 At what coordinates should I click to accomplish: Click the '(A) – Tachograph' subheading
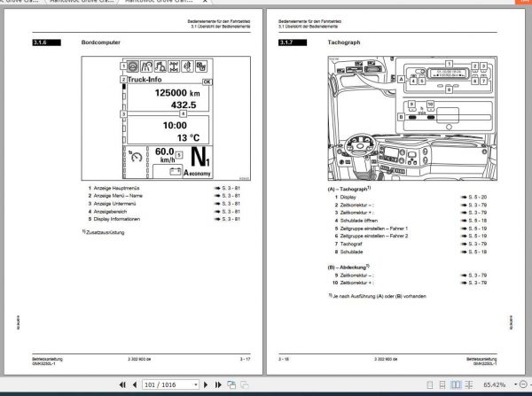point(349,189)
